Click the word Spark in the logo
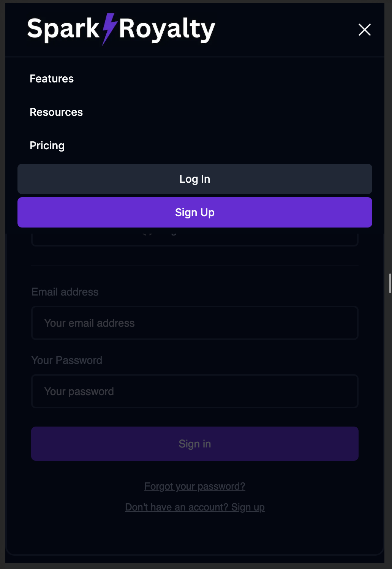392x569 pixels. pos(63,29)
